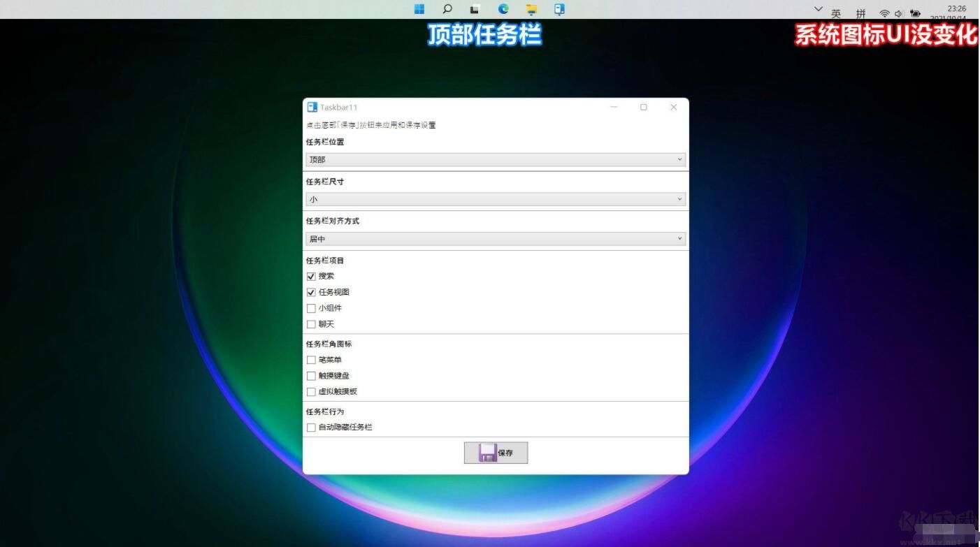Open the 任务栏尺寸 dropdown showing 小
The image size is (980, 547).
[496, 200]
